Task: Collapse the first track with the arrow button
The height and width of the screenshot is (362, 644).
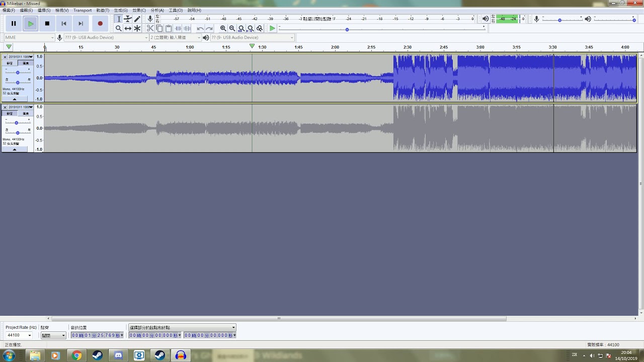Action: [14, 100]
